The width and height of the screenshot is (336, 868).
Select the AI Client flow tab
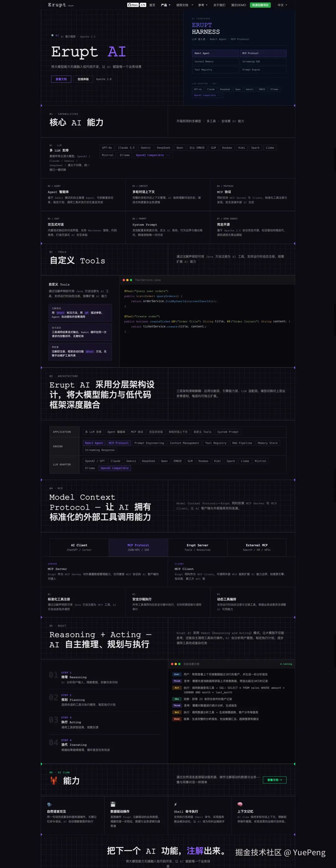click(79, 547)
